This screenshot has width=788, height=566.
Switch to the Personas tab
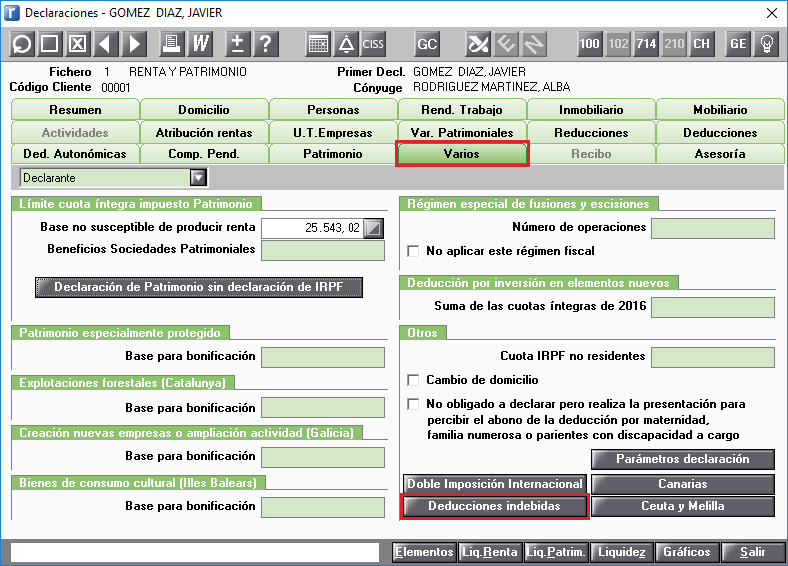[333, 110]
